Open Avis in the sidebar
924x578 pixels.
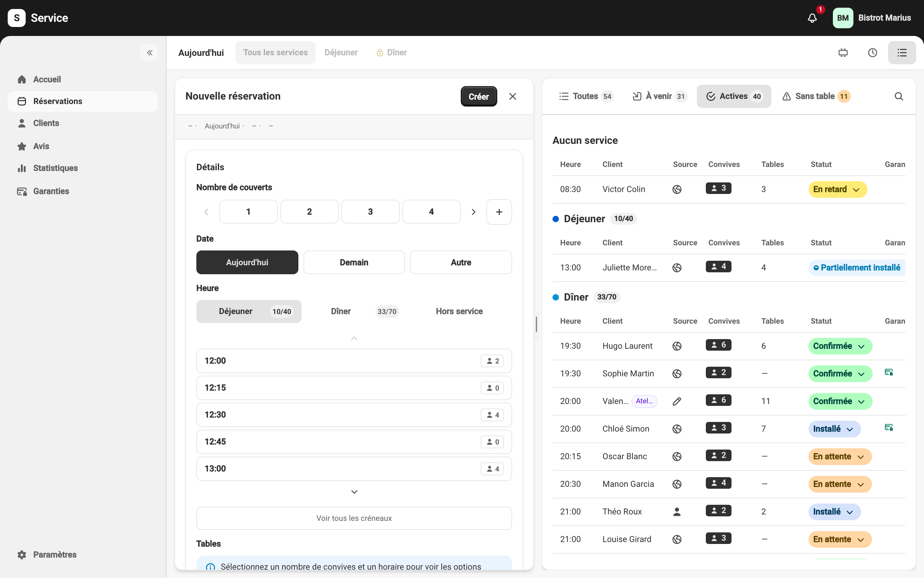coord(82,146)
